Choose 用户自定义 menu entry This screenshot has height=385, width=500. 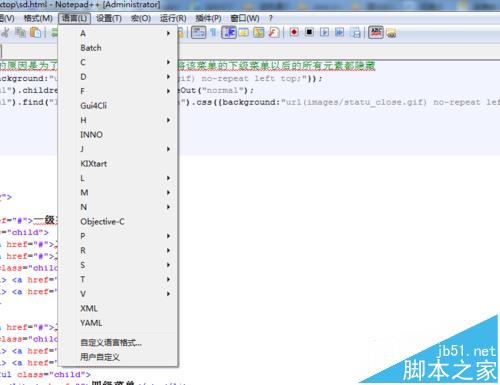click(118, 357)
